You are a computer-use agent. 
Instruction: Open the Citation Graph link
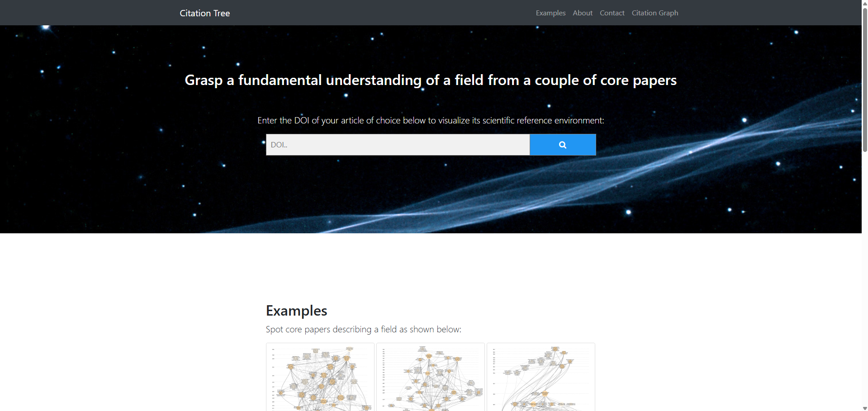[655, 13]
